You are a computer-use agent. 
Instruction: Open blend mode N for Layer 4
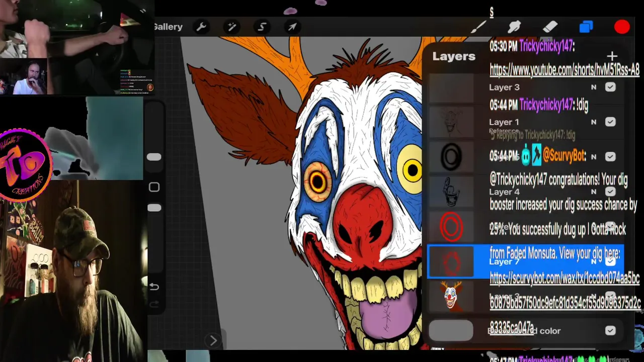(594, 192)
